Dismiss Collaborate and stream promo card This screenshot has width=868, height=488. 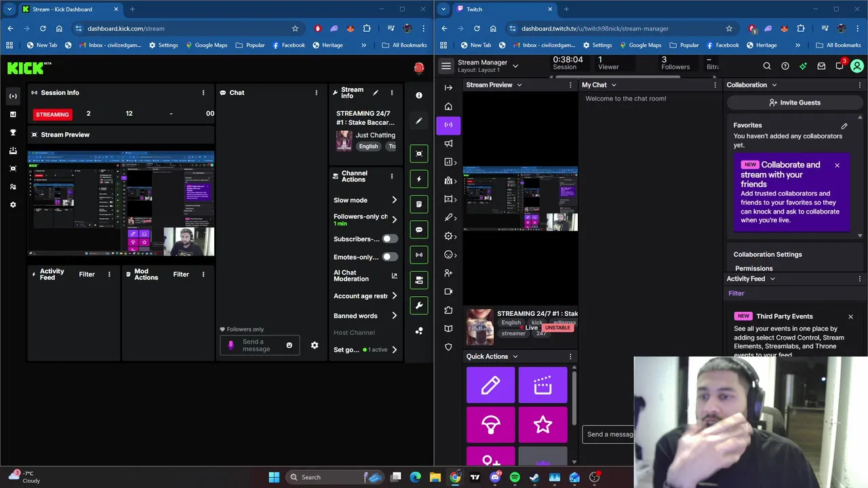837,165
